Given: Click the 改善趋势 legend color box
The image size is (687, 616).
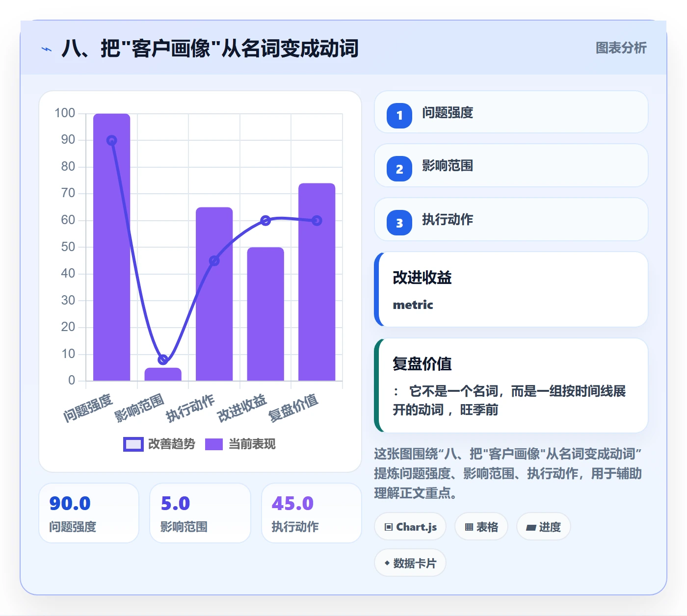Looking at the screenshot, I should tap(133, 444).
